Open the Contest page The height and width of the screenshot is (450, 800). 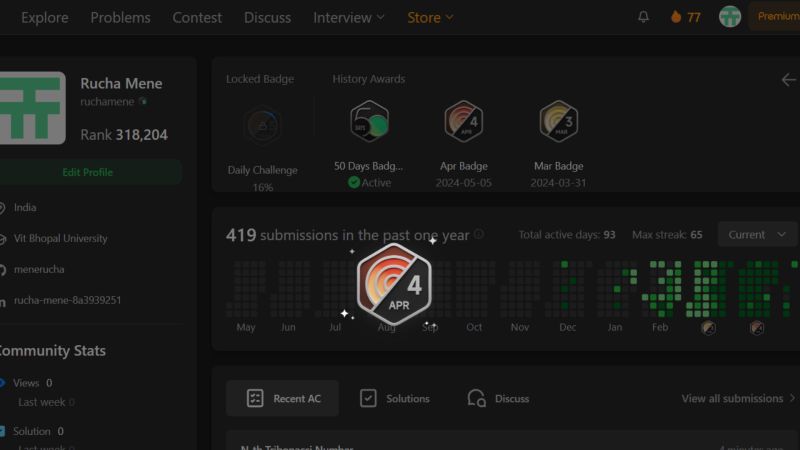pyautogui.click(x=197, y=17)
